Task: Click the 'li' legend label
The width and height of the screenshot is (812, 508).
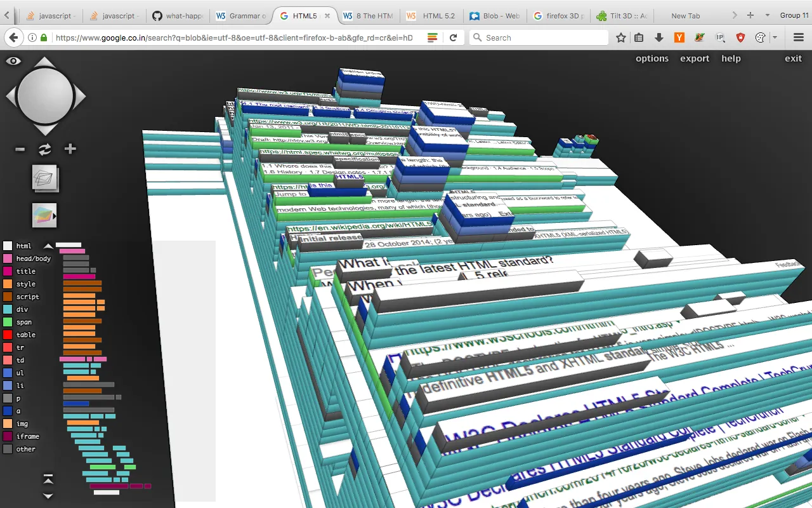Action: pyautogui.click(x=20, y=386)
